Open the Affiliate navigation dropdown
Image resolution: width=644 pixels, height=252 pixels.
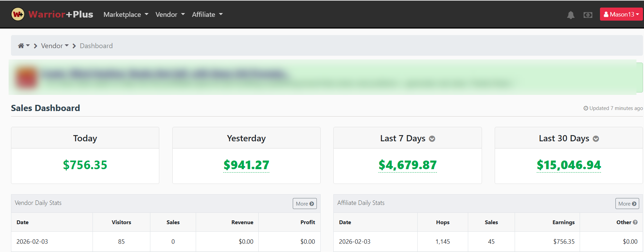(x=207, y=14)
